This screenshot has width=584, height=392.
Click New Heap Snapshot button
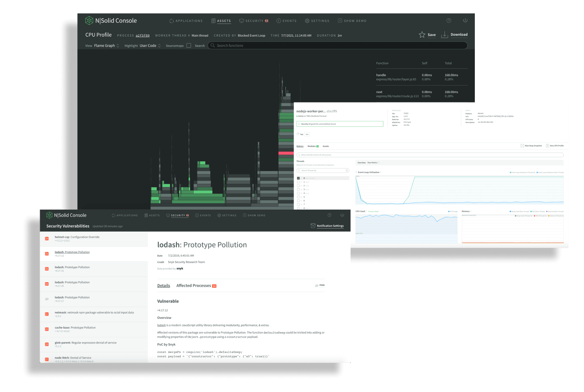click(x=531, y=146)
